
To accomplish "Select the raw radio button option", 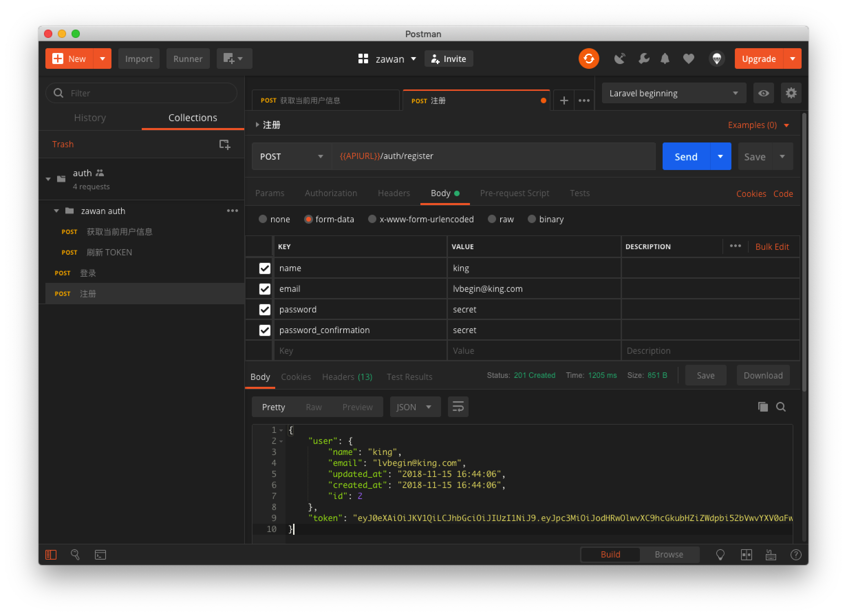I will pyautogui.click(x=493, y=219).
